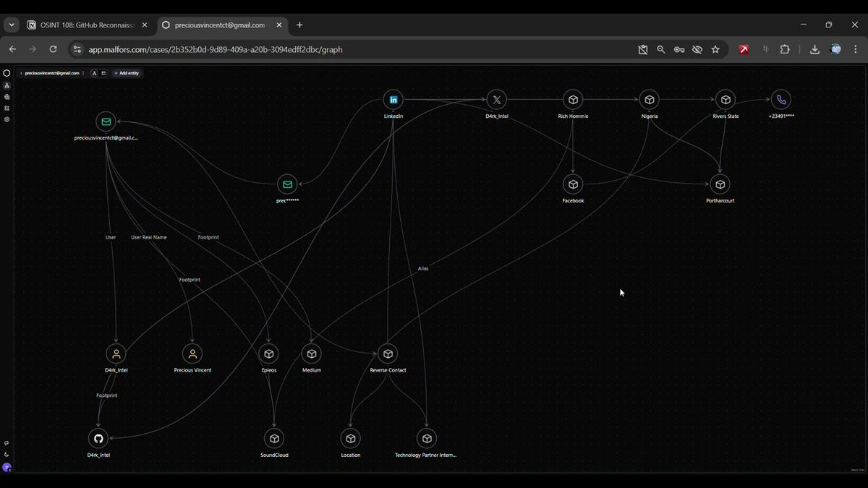Click the crossed-eye tracking protection icon
Screen dimensions: 868x488
[697, 49]
